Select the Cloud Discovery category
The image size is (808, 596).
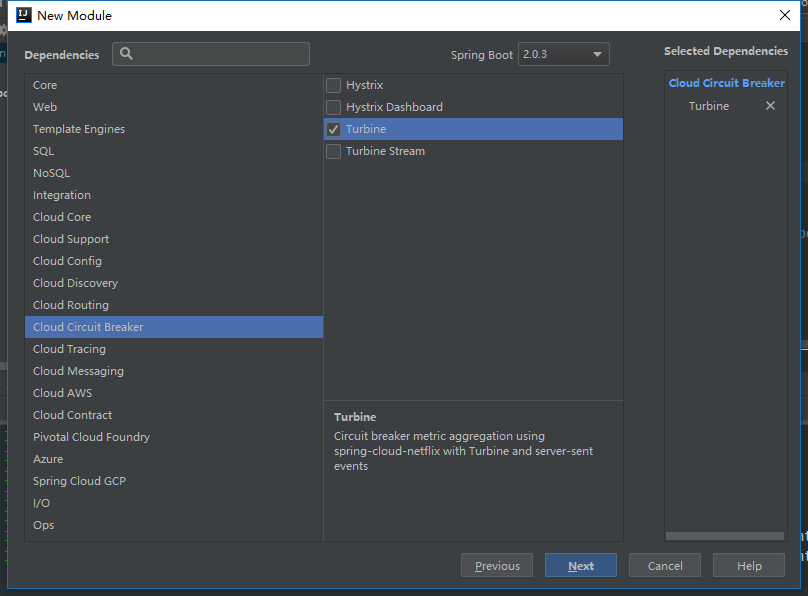coord(174,283)
